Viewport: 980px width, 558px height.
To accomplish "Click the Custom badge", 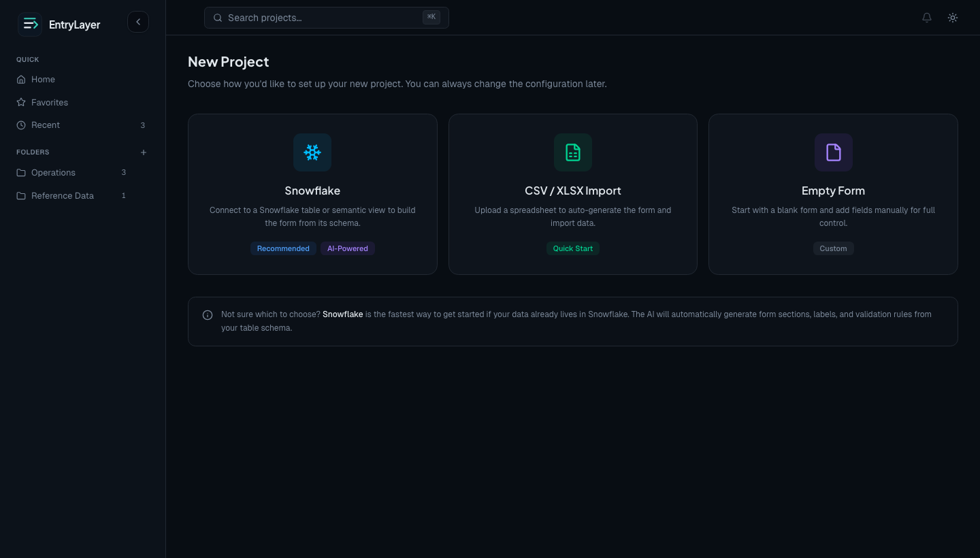I will point(834,248).
